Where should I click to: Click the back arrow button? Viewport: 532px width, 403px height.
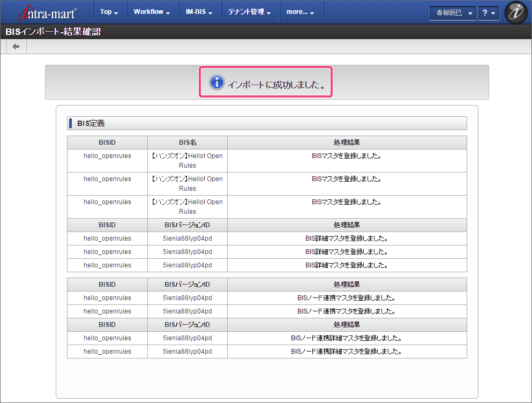click(x=16, y=47)
